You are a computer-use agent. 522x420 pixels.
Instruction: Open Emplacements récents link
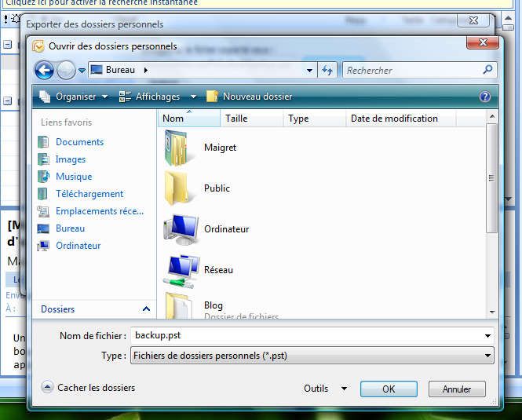coord(100,211)
